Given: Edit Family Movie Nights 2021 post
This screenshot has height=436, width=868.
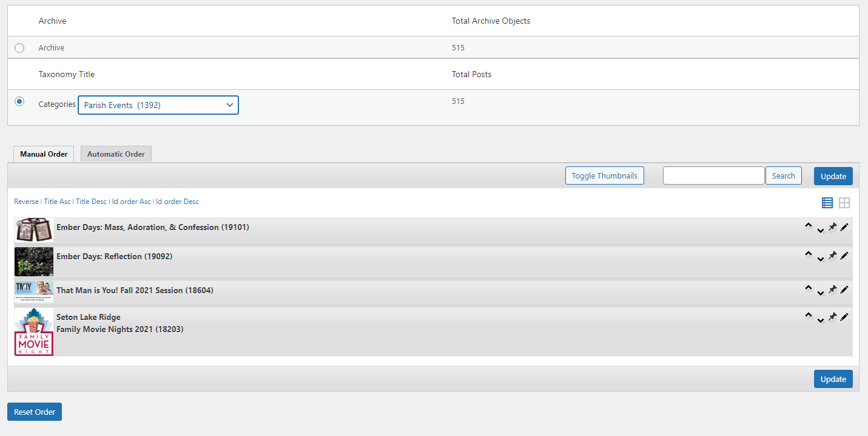Looking at the screenshot, I should [844, 316].
